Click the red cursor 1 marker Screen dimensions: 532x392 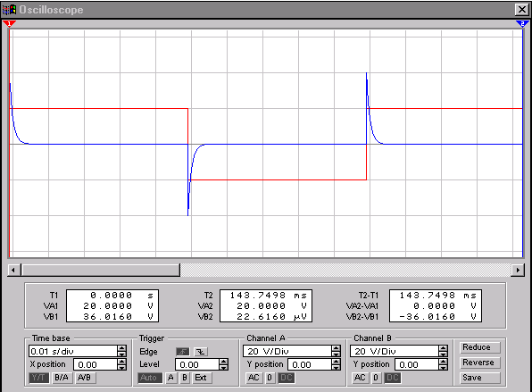point(9,24)
